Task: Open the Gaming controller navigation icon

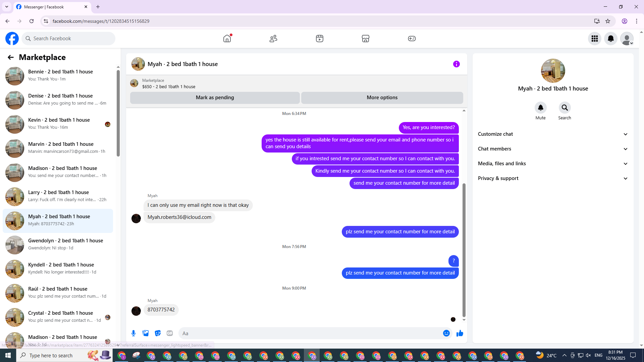Action: pyautogui.click(x=412, y=39)
